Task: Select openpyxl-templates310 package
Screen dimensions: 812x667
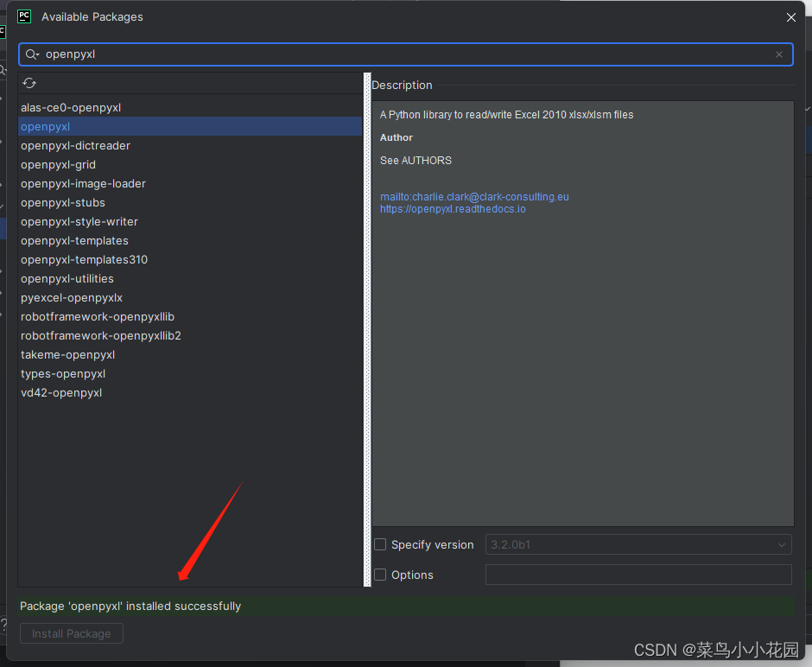Action: pyautogui.click(x=190, y=259)
